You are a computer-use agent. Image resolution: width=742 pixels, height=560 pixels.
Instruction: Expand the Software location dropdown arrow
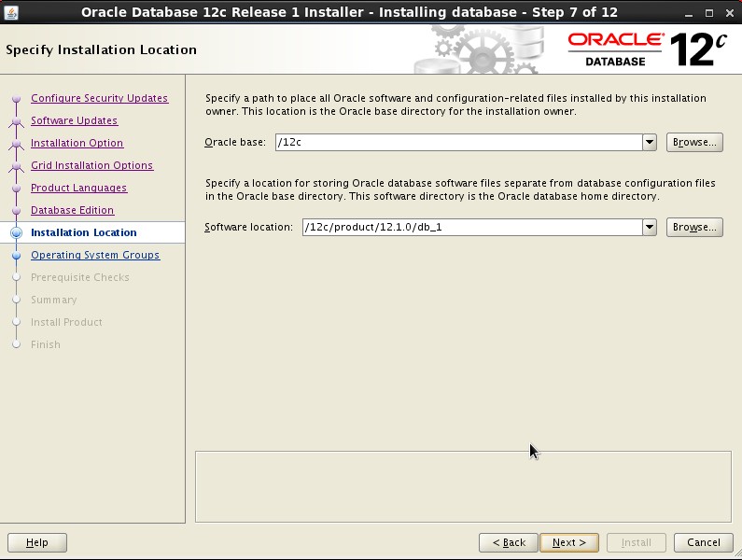(650, 227)
